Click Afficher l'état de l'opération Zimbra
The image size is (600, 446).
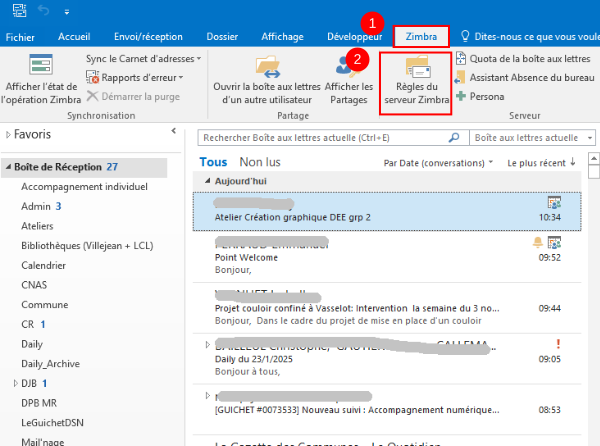coord(41,80)
